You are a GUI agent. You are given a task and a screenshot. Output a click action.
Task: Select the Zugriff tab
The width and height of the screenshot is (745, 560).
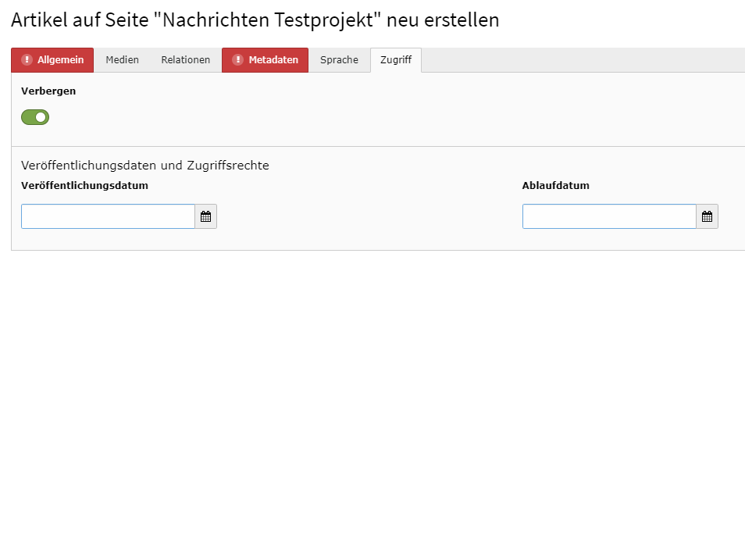396,60
